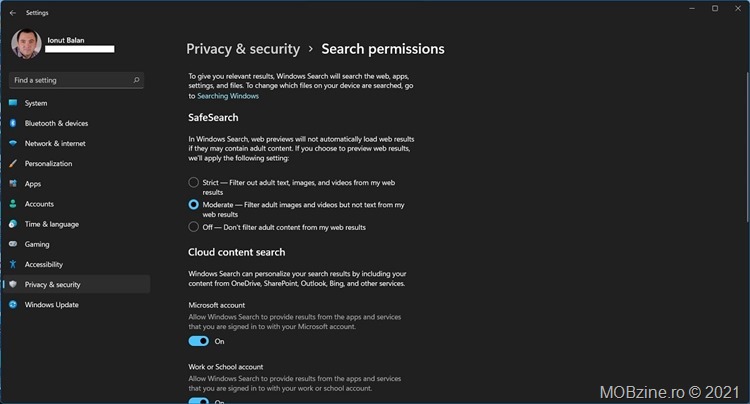Image resolution: width=750 pixels, height=404 pixels.
Task: Go to Privacy & security breadcrumb
Action: [243, 49]
